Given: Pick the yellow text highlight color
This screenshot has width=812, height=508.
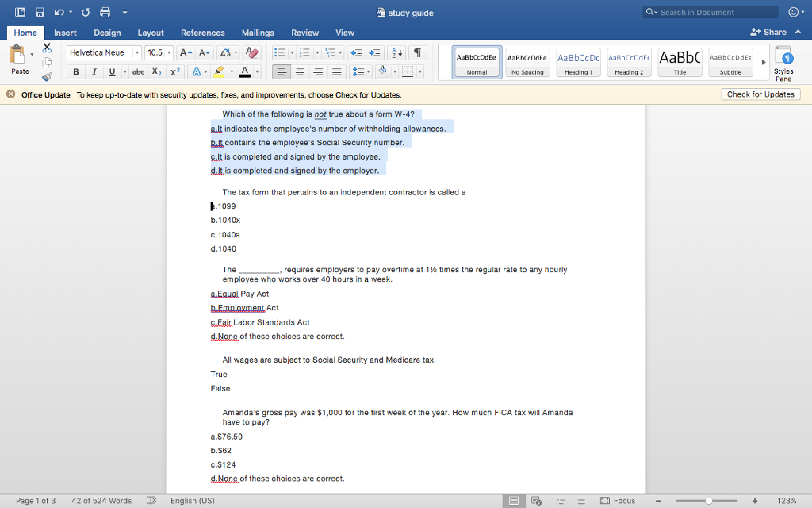Looking at the screenshot, I should click(219, 72).
